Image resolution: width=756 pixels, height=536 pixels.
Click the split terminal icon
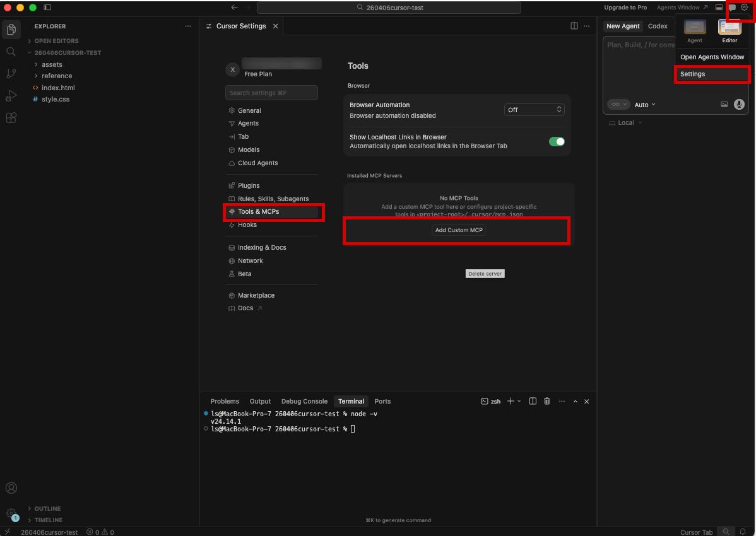click(532, 401)
